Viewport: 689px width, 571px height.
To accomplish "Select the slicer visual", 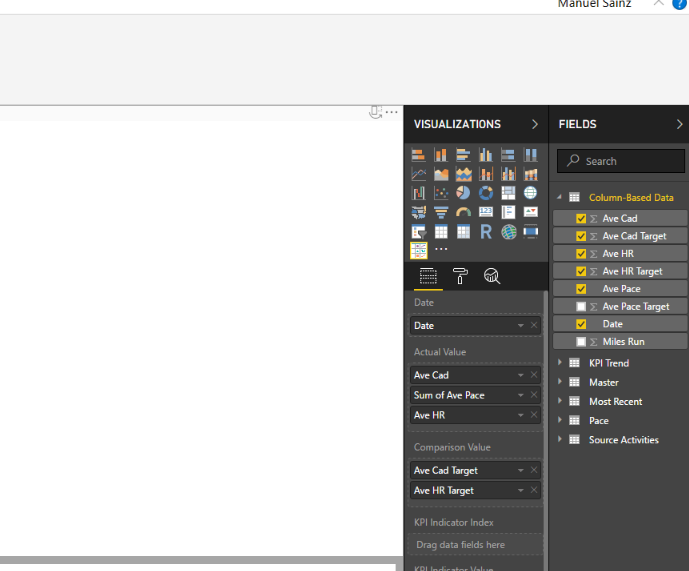I will (418, 232).
